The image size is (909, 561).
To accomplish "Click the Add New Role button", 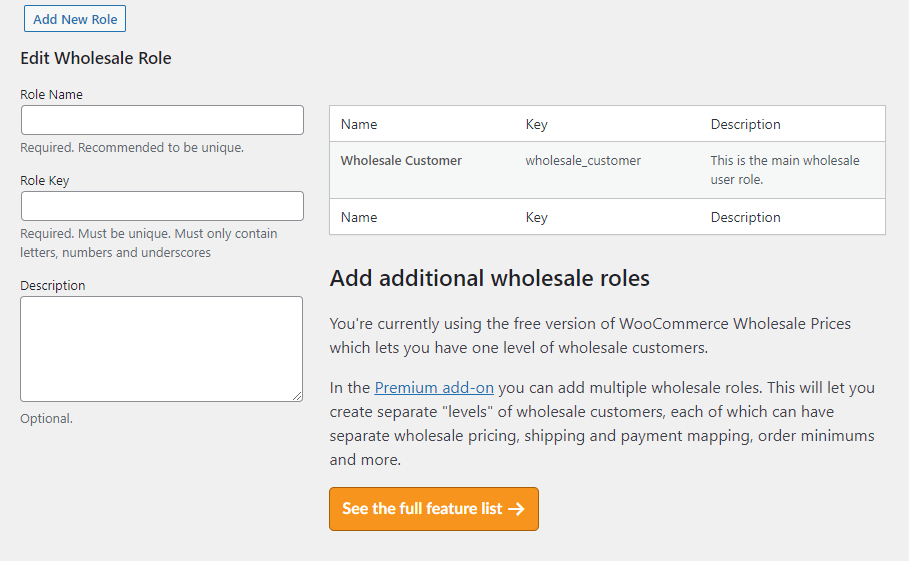I will click(x=75, y=19).
